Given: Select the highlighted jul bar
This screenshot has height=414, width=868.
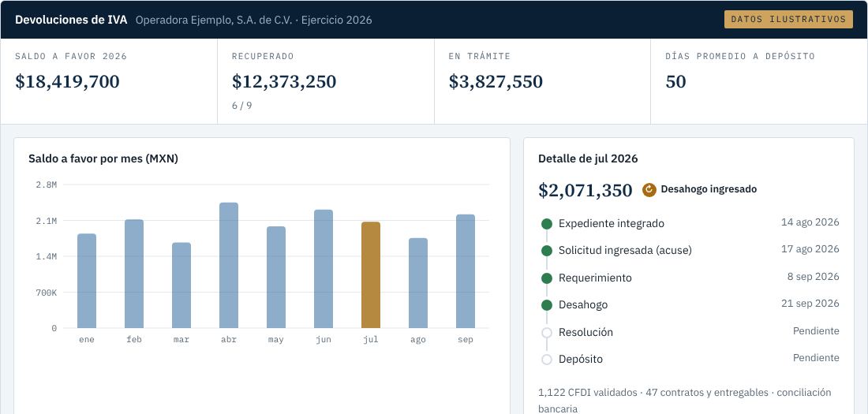Looking at the screenshot, I should pos(370,275).
